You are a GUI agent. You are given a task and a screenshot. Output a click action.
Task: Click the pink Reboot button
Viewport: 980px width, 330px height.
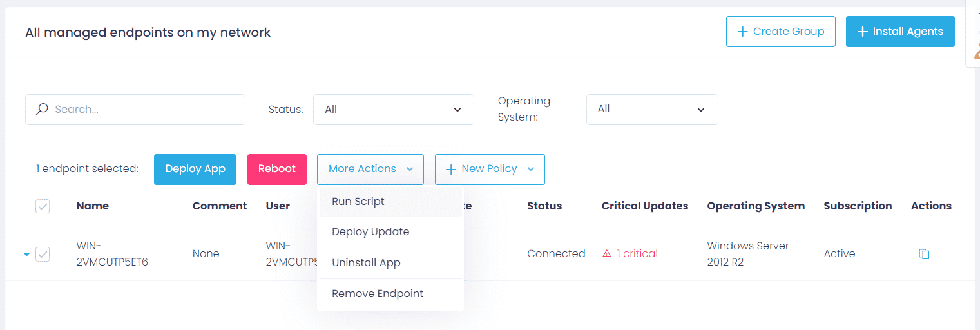click(276, 169)
